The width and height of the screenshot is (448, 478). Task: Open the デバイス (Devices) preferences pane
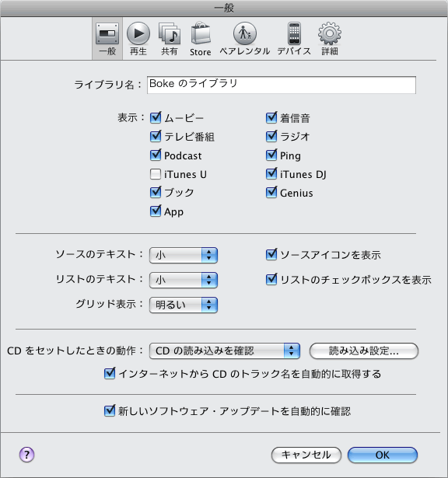294,39
